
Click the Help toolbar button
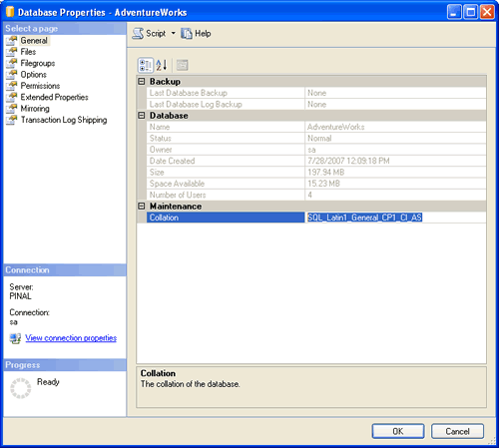tap(196, 34)
